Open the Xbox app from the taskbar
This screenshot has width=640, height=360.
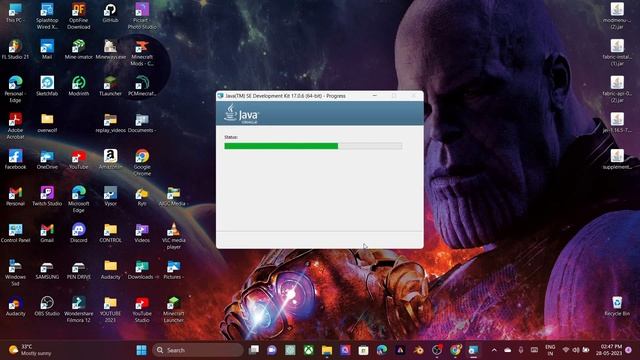309,350
